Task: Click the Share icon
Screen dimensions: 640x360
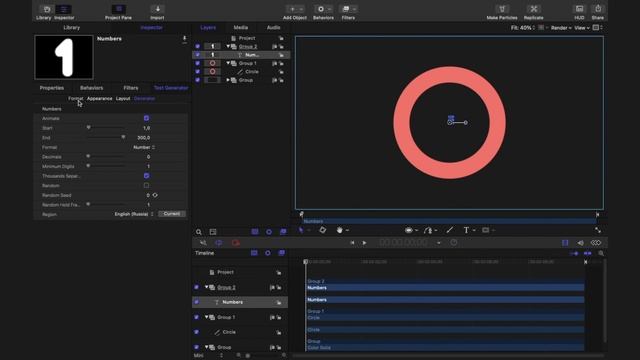Action: (598, 9)
